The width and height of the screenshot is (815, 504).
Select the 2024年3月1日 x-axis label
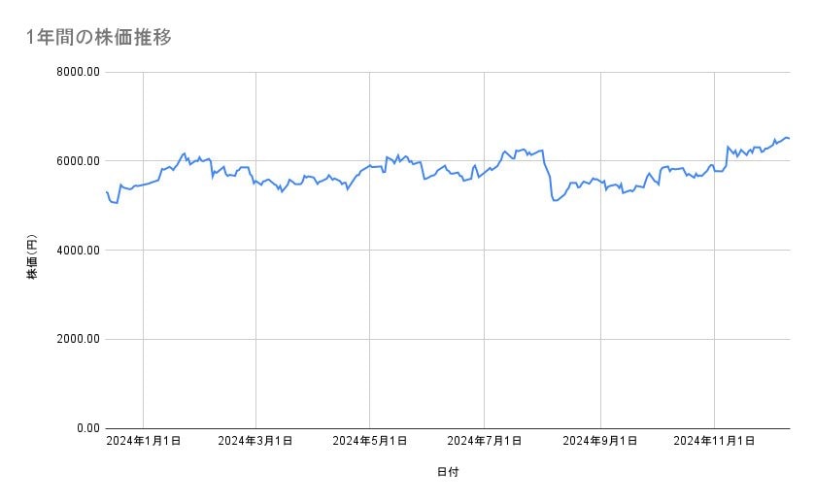(256, 441)
